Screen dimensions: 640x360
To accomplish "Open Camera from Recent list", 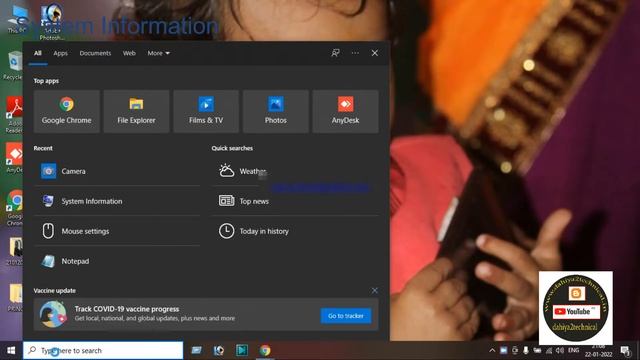I will pyautogui.click(x=117, y=171).
